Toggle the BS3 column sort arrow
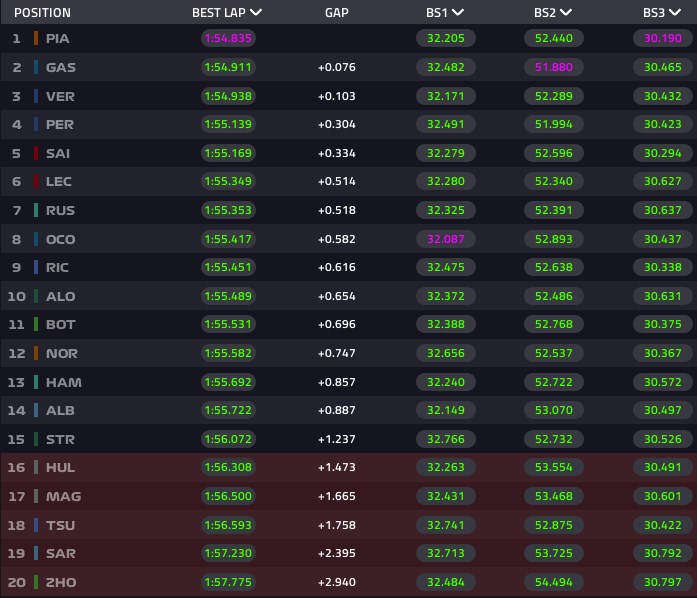 coord(674,12)
